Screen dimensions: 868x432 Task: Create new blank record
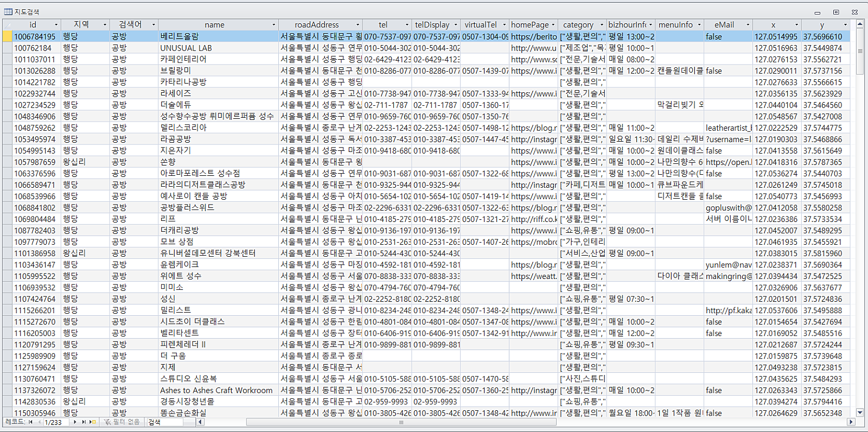click(92, 422)
